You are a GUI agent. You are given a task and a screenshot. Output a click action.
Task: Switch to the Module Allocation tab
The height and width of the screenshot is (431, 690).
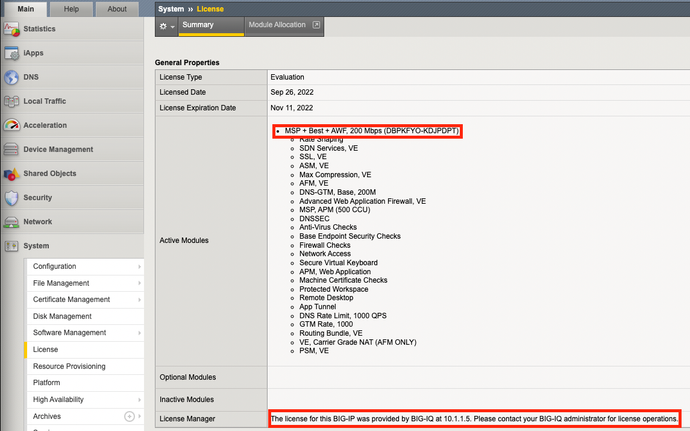[x=283, y=24]
